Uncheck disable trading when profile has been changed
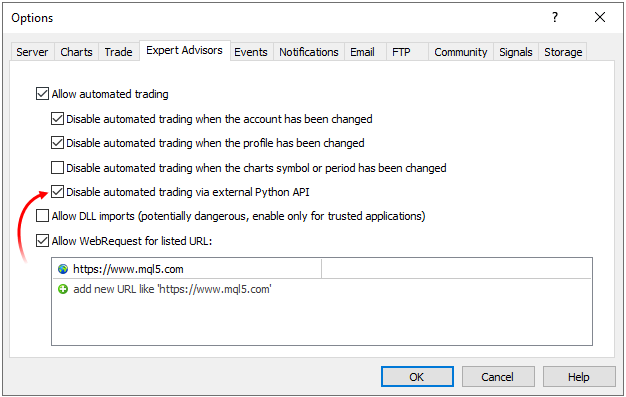Screen dimensions: 626x397 [57, 143]
